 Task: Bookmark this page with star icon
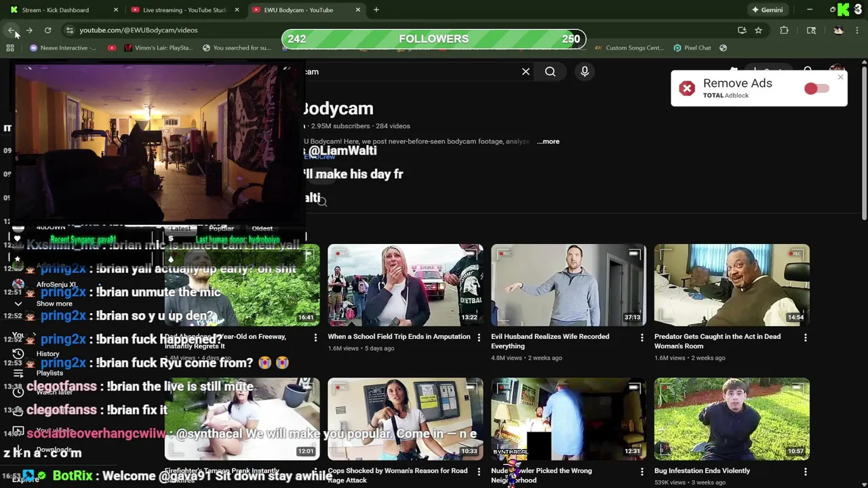pyautogui.click(x=758, y=30)
